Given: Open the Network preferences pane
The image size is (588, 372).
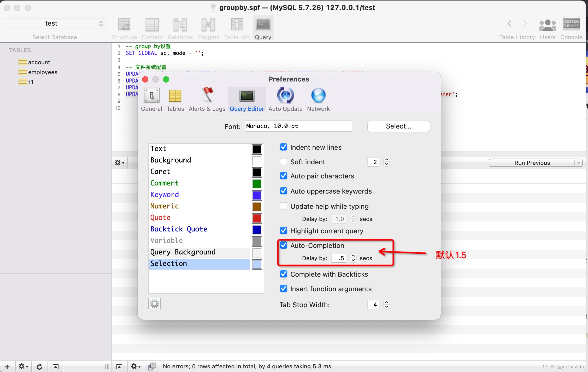Looking at the screenshot, I should coord(318,99).
